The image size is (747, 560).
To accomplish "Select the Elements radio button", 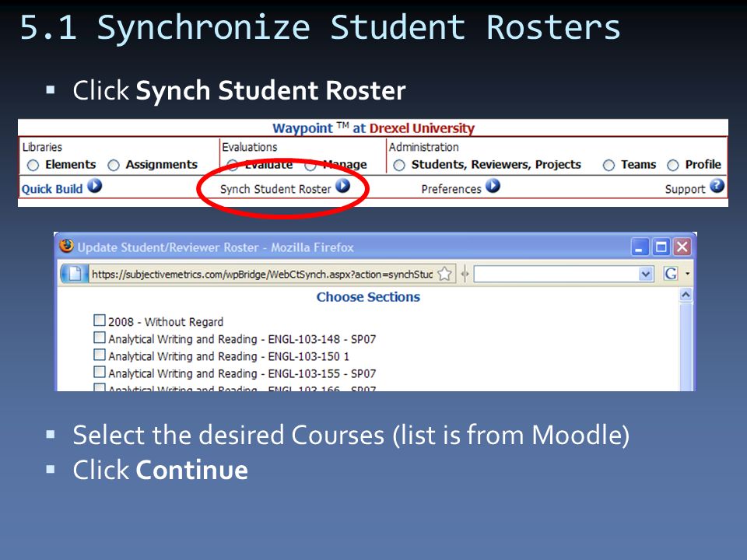I will (x=33, y=165).
